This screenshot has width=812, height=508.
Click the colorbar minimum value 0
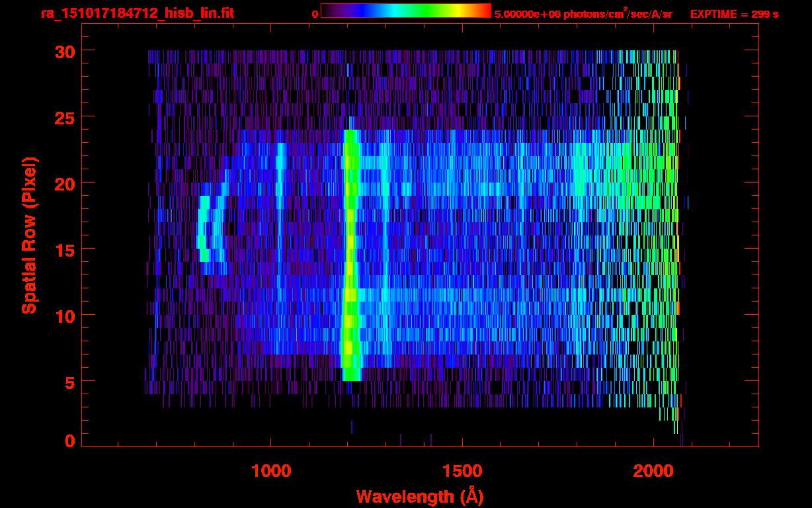(x=315, y=14)
